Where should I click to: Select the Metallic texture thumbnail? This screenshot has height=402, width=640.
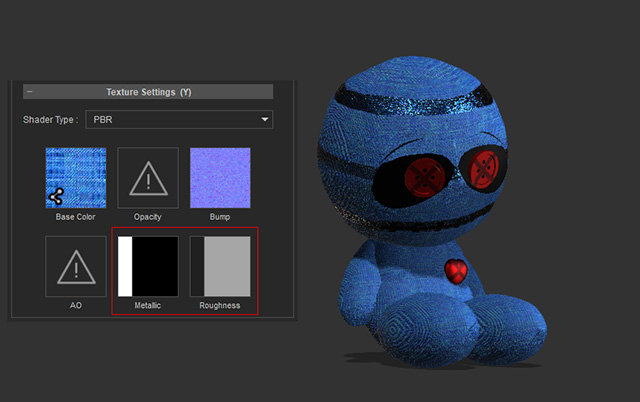(148, 267)
